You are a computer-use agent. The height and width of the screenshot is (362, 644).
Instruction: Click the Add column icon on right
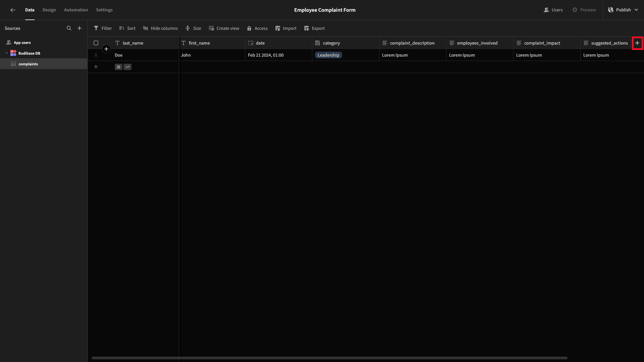coord(637,43)
